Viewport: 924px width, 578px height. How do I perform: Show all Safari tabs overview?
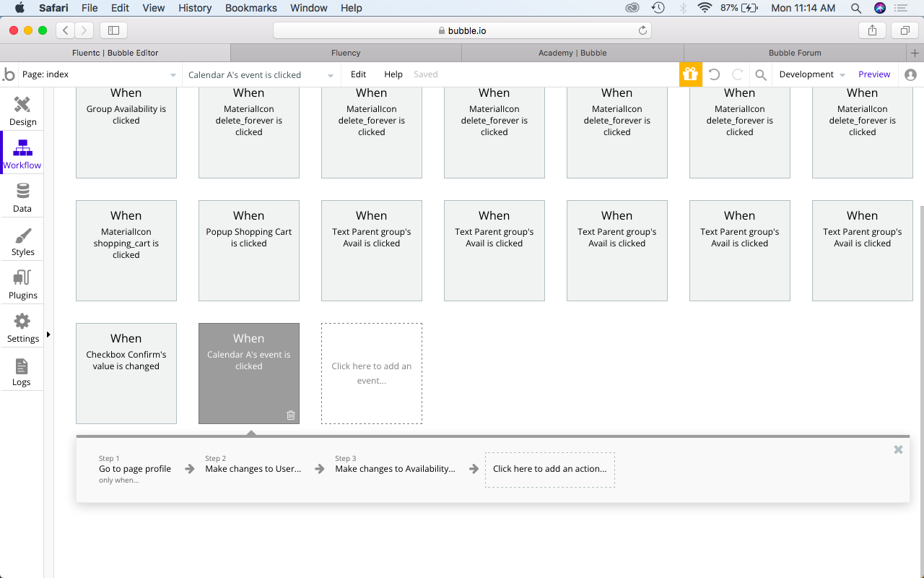tap(905, 30)
